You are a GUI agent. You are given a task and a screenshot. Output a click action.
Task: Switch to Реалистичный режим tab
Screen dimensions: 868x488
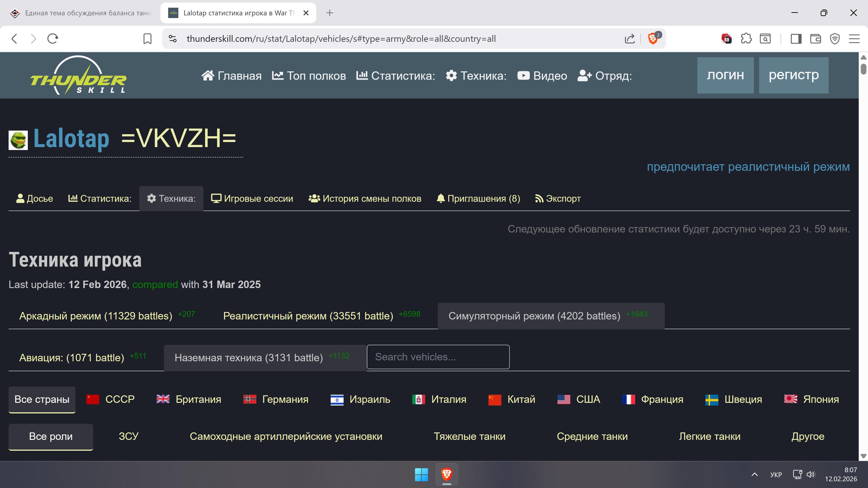click(308, 316)
